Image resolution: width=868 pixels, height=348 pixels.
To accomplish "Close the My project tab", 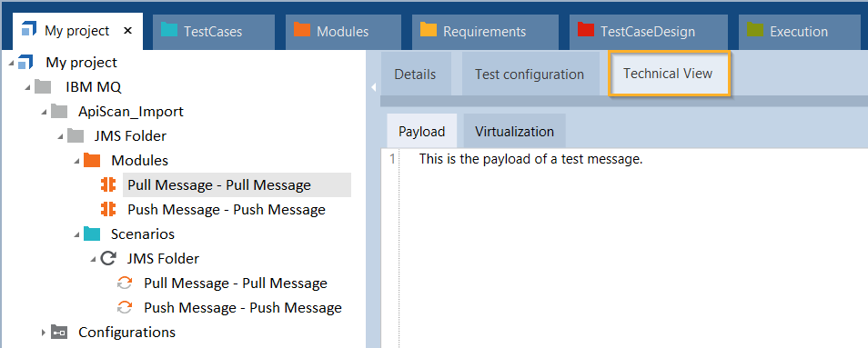I will (127, 31).
